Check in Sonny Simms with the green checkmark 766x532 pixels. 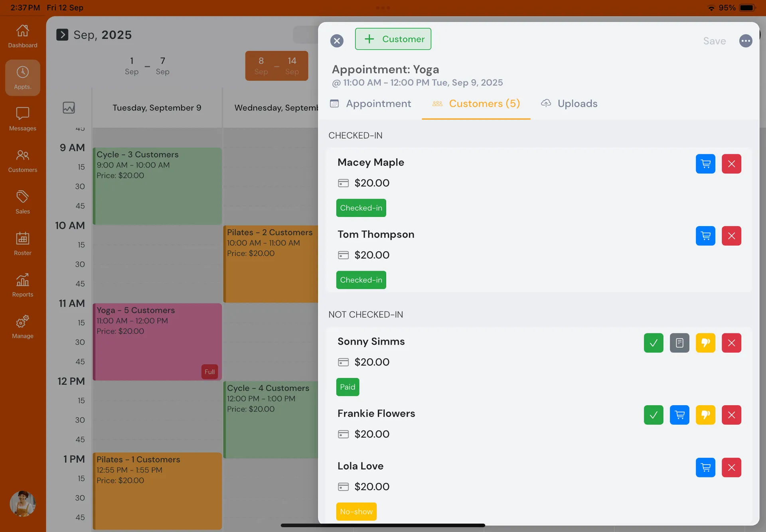tap(653, 343)
